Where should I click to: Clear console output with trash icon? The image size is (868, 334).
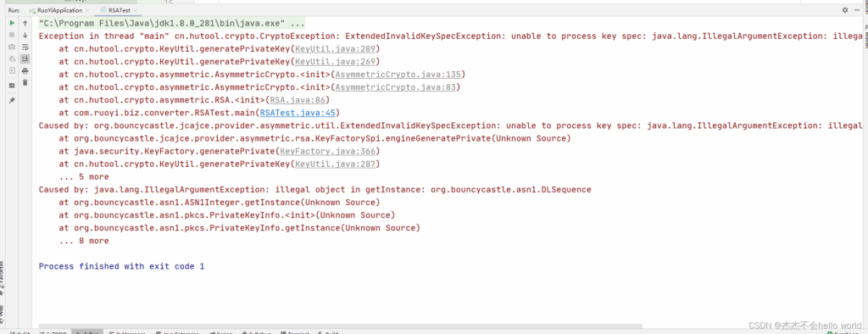[25, 82]
